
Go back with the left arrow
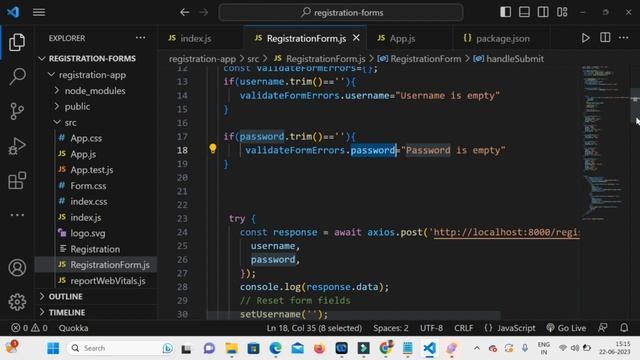pyautogui.click(x=184, y=12)
